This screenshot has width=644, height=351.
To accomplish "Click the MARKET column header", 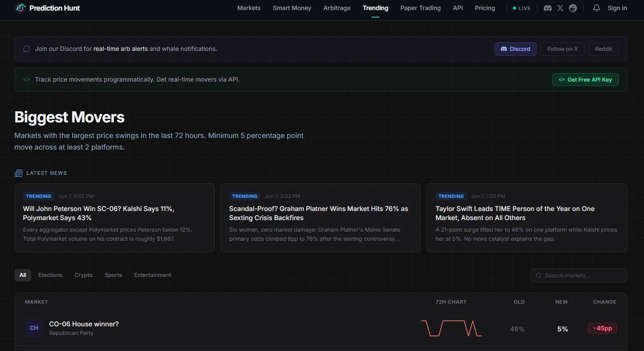I will coord(36,302).
